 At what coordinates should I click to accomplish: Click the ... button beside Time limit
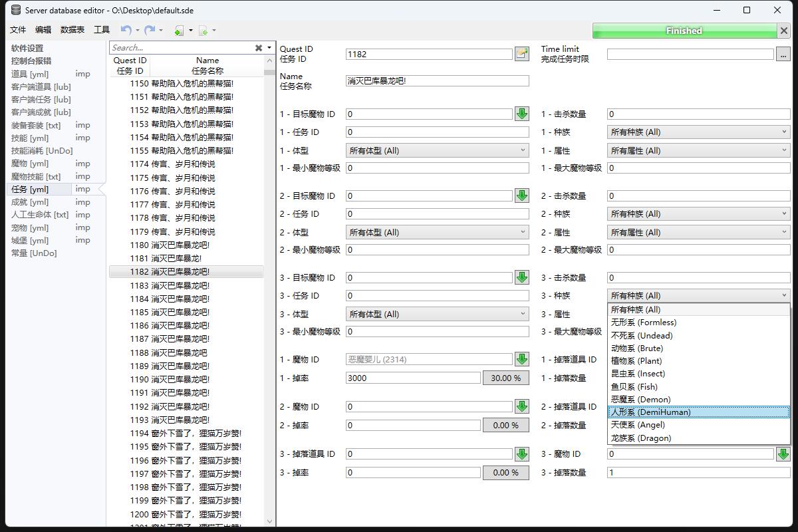(x=783, y=54)
